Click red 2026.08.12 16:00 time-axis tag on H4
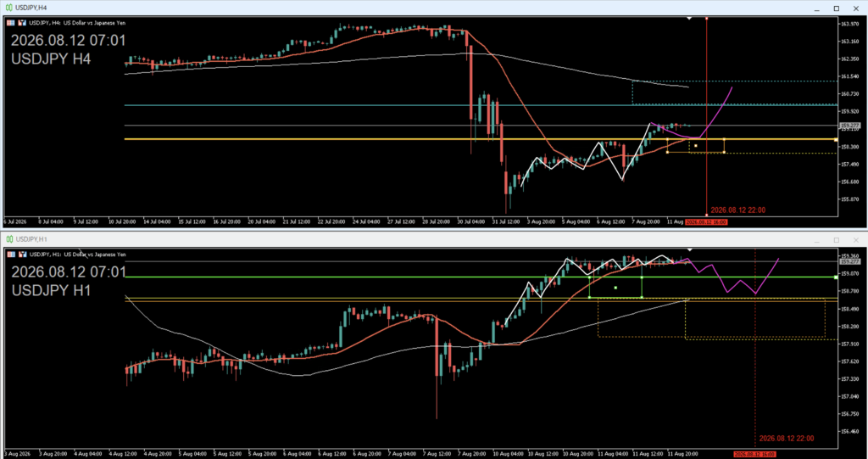The height and width of the screenshot is (459, 868). (x=706, y=221)
